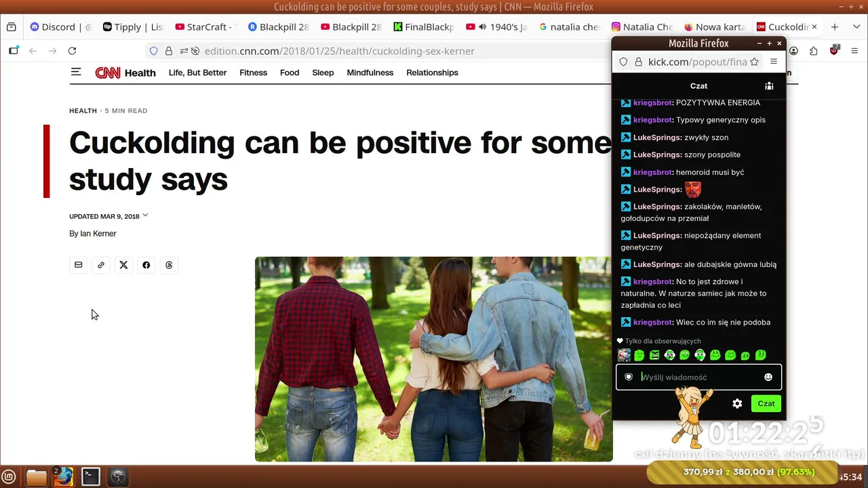Screen dimensions: 868x488
Task: Reload the CNN page
Action: 72,51
